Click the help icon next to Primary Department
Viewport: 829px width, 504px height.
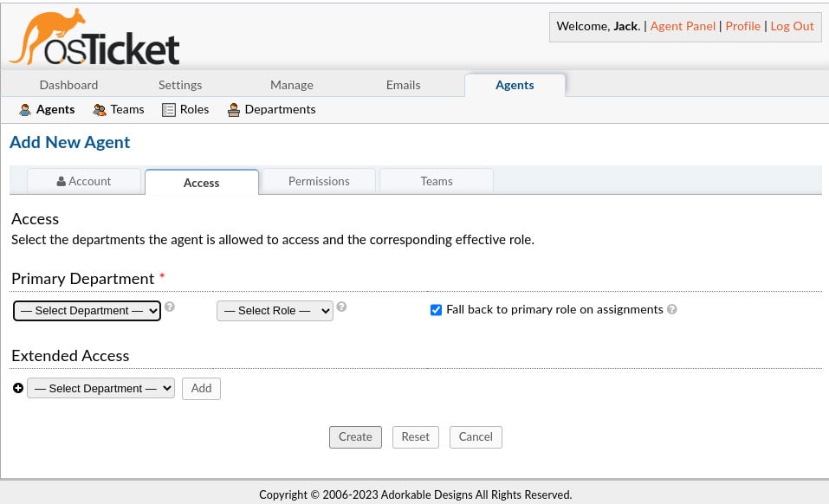[x=169, y=307]
